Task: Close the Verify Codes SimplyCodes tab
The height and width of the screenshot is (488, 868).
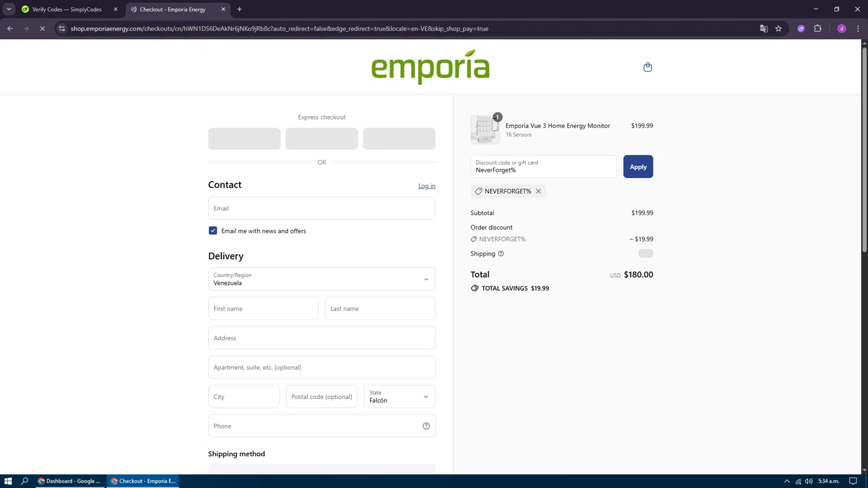Action: pos(116,9)
